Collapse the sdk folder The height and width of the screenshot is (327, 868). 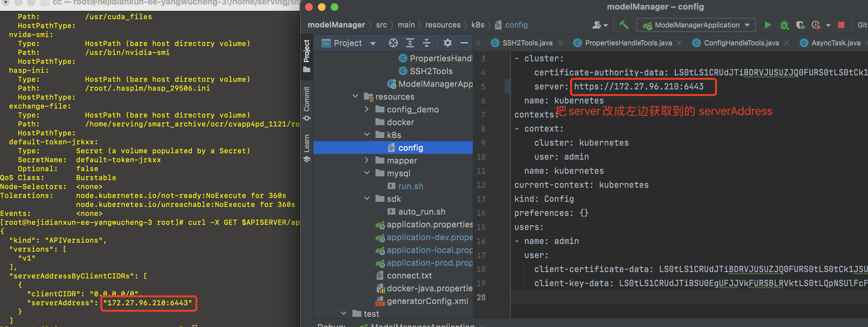(367, 199)
